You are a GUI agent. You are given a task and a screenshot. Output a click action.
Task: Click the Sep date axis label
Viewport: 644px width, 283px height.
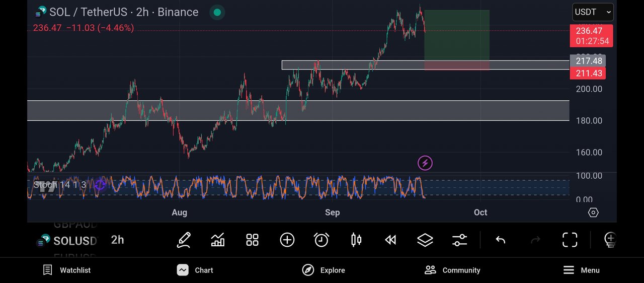(x=332, y=213)
